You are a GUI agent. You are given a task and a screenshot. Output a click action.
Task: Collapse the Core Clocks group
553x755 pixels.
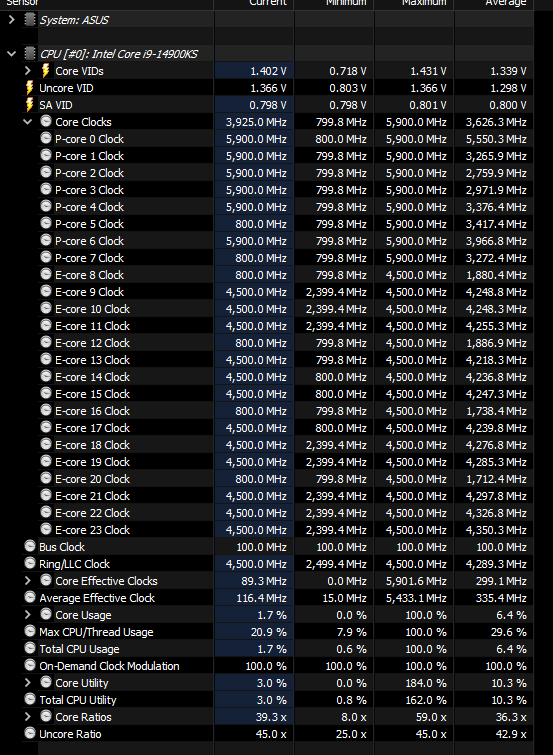[28, 122]
